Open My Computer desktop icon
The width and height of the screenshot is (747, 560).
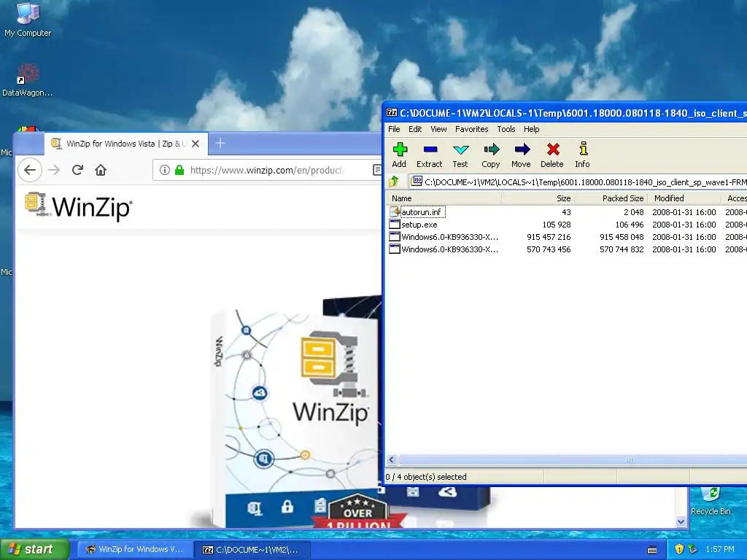(x=28, y=20)
